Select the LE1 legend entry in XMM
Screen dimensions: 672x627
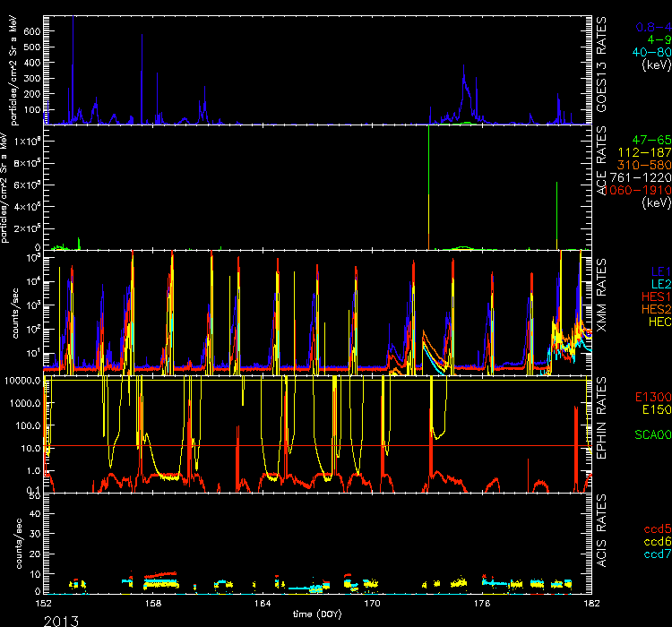pyautogui.click(x=659, y=270)
